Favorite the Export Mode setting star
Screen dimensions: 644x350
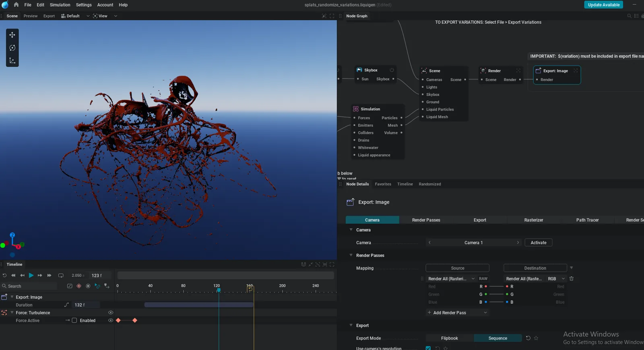(536, 338)
